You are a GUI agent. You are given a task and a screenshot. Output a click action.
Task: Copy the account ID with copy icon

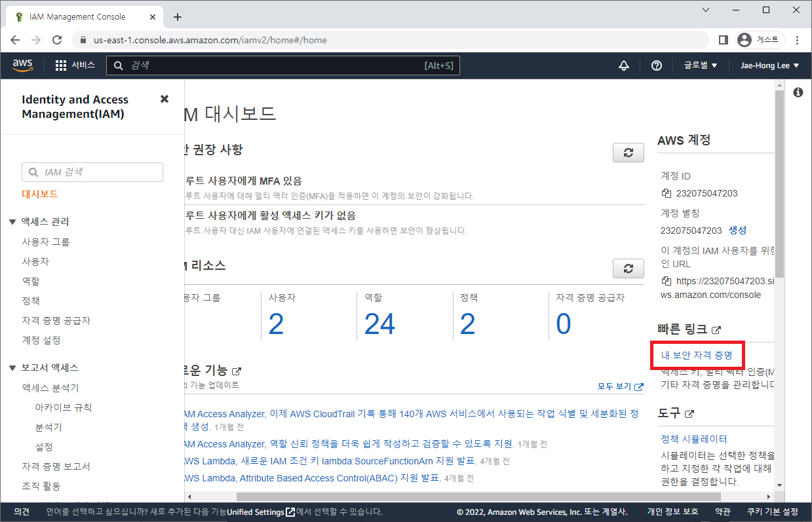tap(667, 193)
